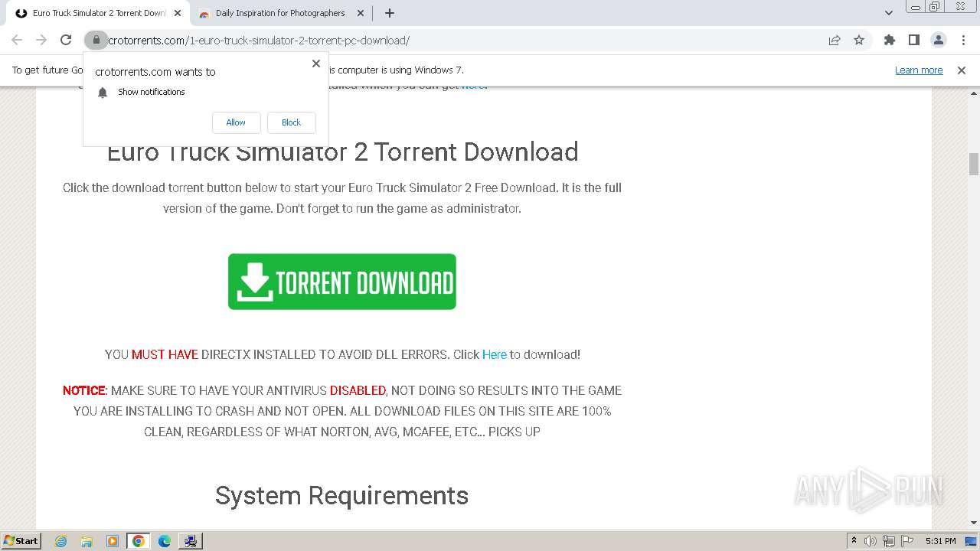The image size is (980, 551).
Task: Expand the tab search chevron
Action: (x=889, y=13)
